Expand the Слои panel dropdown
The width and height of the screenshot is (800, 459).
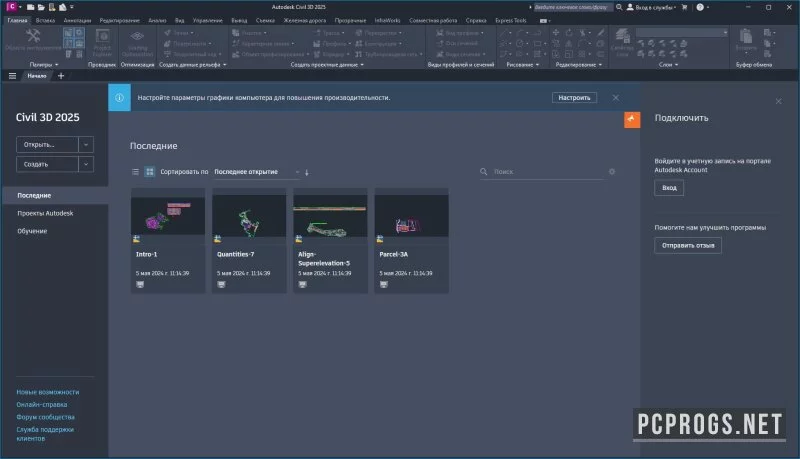pyautogui.click(x=668, y=65)
